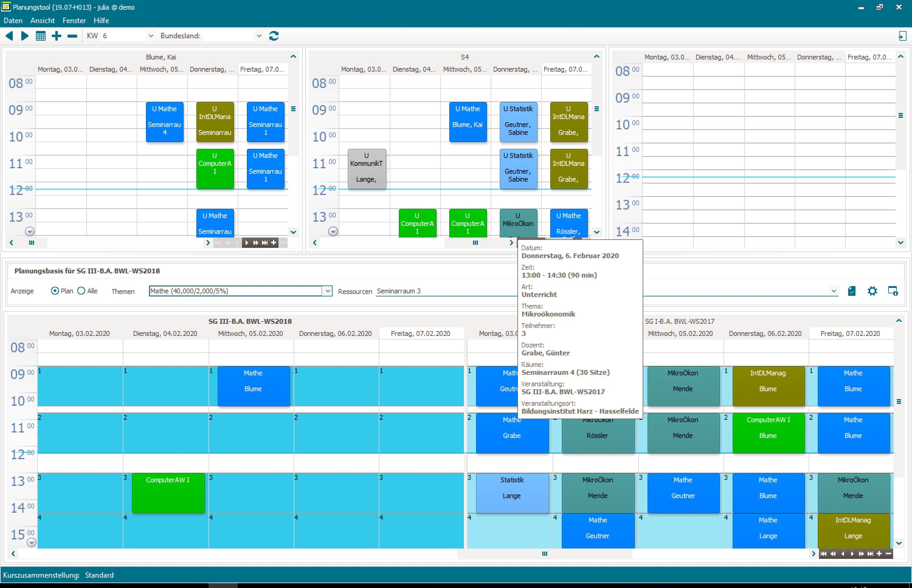Click the exit icon at the toolbar's right end
912x588 pixels.
click(902, 36)
